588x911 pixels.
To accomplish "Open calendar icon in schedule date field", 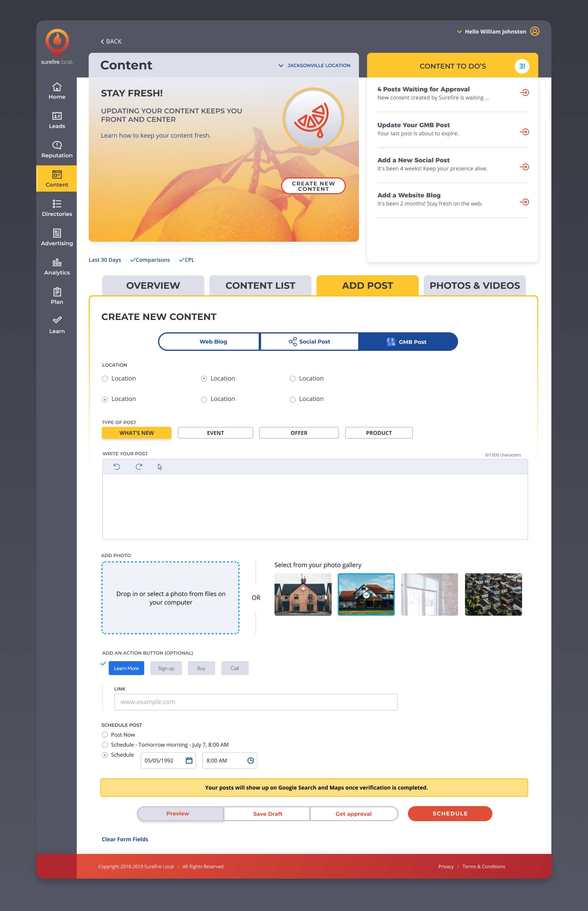I will 189,760.
